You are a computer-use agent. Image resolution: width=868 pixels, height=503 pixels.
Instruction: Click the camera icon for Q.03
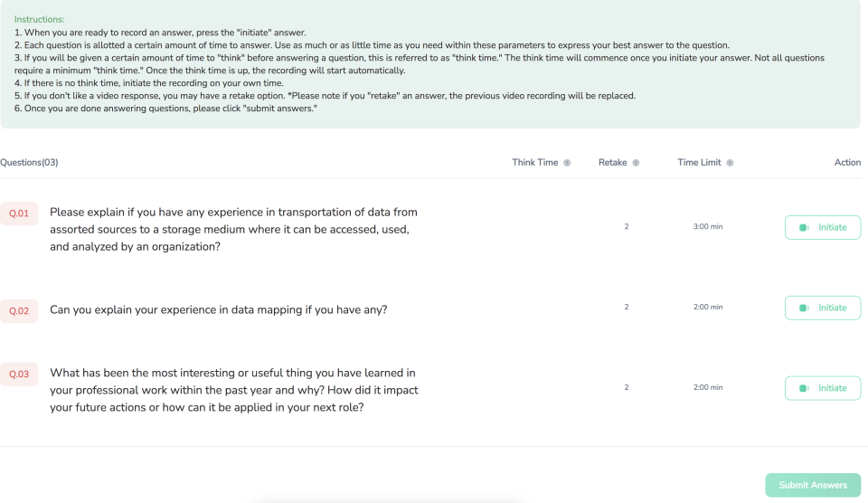pos(804,389)
